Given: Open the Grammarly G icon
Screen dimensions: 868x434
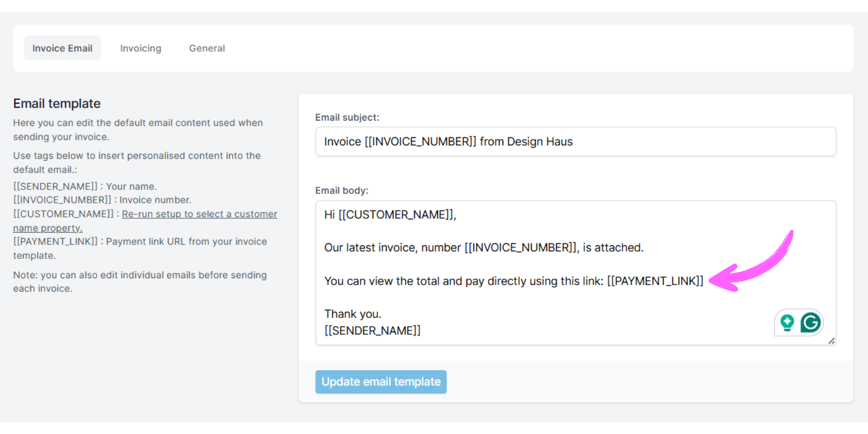Looking at the screenshot, I should [810, 322].
